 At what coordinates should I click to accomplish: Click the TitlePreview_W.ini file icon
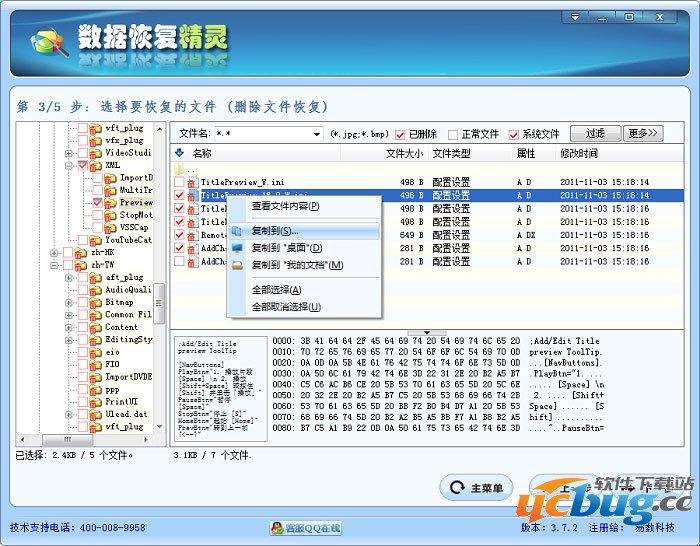tap(192, 182)
